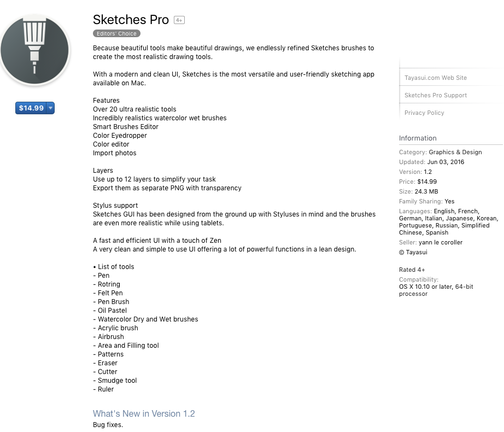Click the 4+ age badge beside title
The image size is (504, 432).
pos(179,20)
